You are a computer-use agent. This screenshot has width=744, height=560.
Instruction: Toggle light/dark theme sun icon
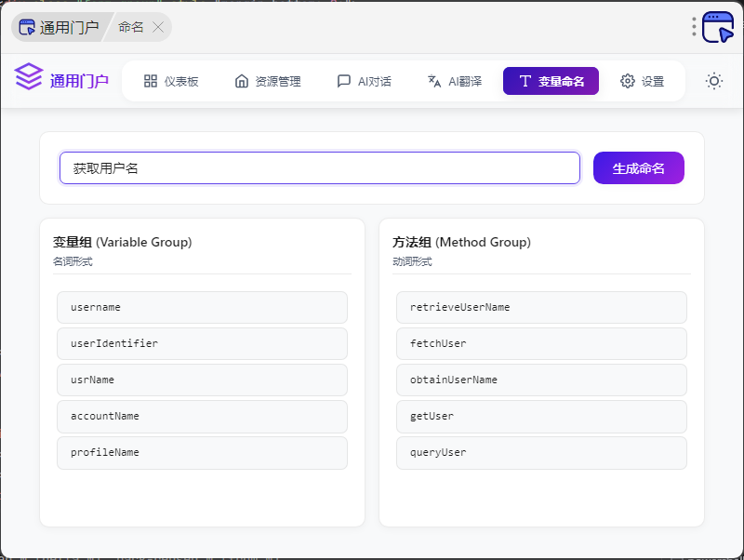coord(713,81)
